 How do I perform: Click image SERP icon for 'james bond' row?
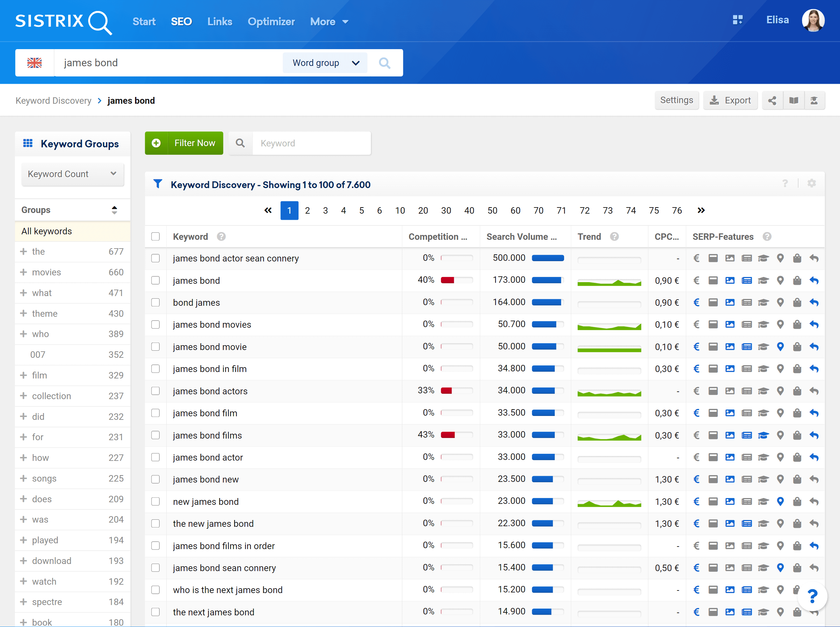click(x=730, y=281)
